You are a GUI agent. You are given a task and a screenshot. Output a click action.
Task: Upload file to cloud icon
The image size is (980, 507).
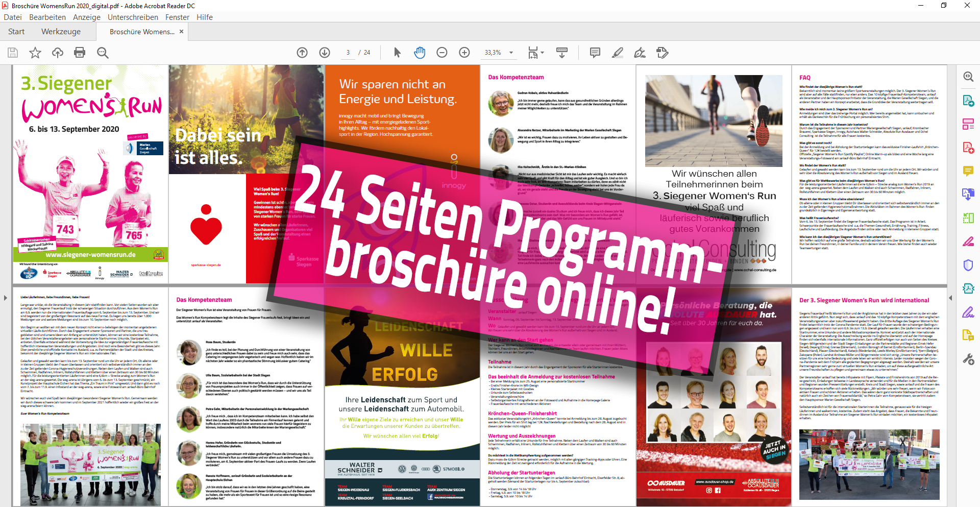(x=58, y=53)
